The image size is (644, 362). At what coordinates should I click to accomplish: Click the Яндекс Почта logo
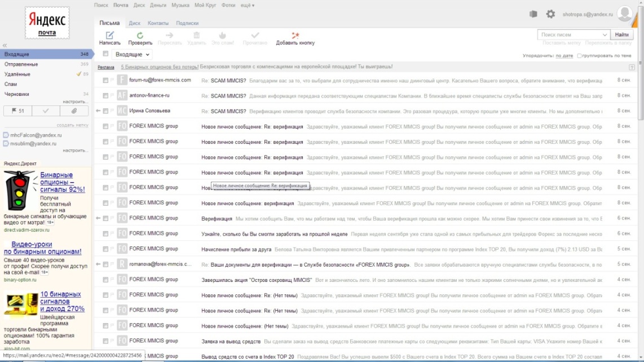47,23
